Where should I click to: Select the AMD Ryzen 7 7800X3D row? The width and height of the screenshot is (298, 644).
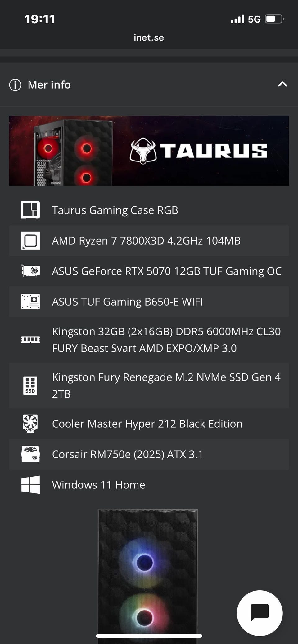pos(146,241)
